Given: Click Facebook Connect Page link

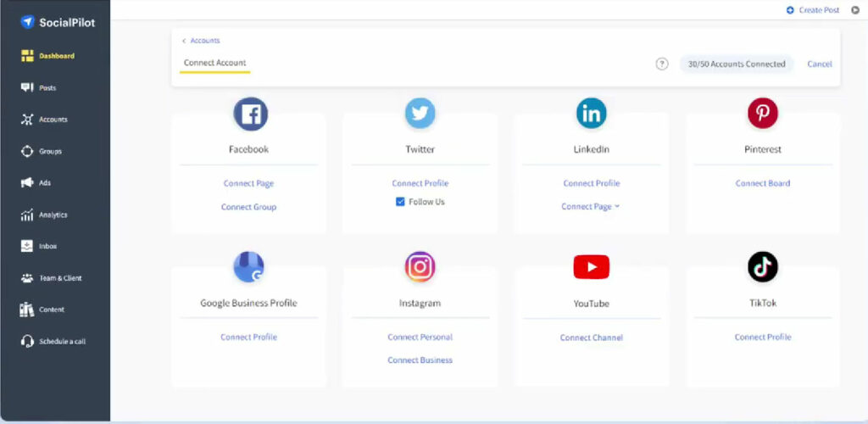Looking at the screenshot, I should pos(248,183).
